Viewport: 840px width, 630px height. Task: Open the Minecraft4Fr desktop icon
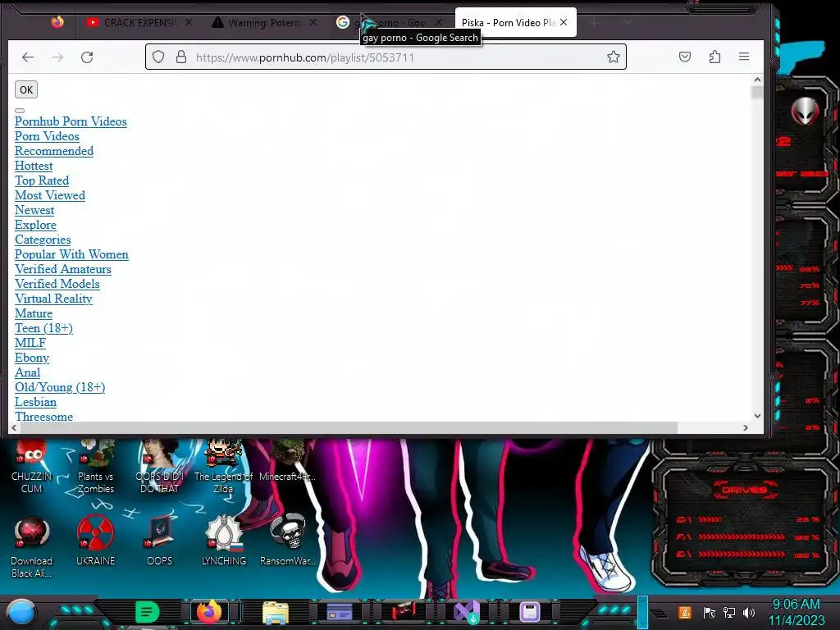288,461
